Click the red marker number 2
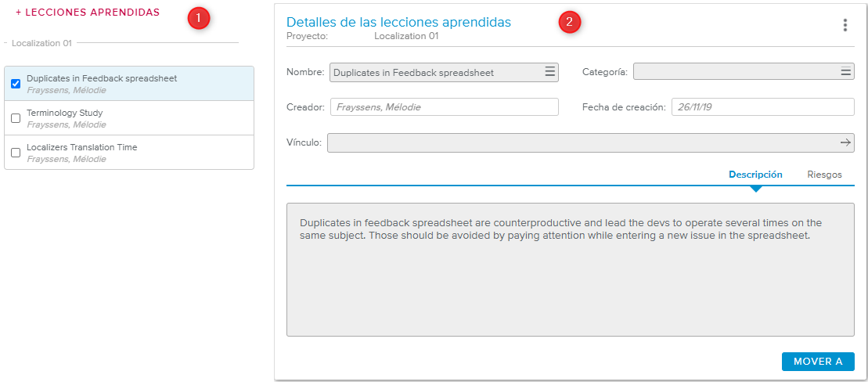 (569, 23)
